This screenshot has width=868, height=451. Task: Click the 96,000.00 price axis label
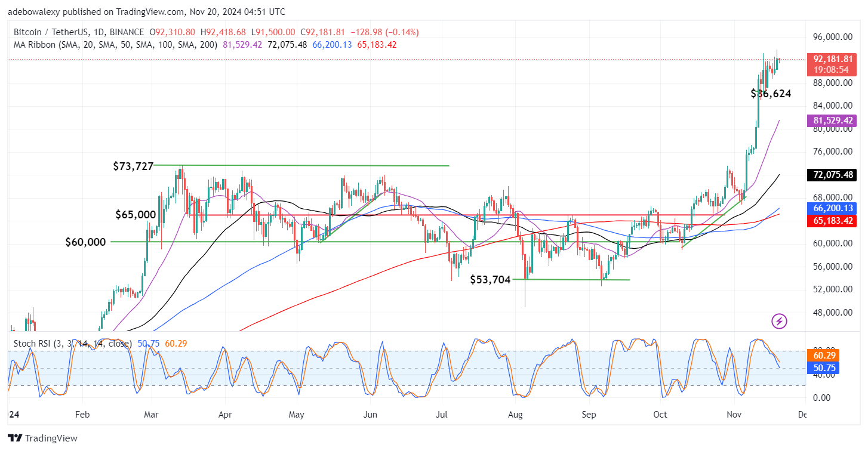tap(832, 36)
